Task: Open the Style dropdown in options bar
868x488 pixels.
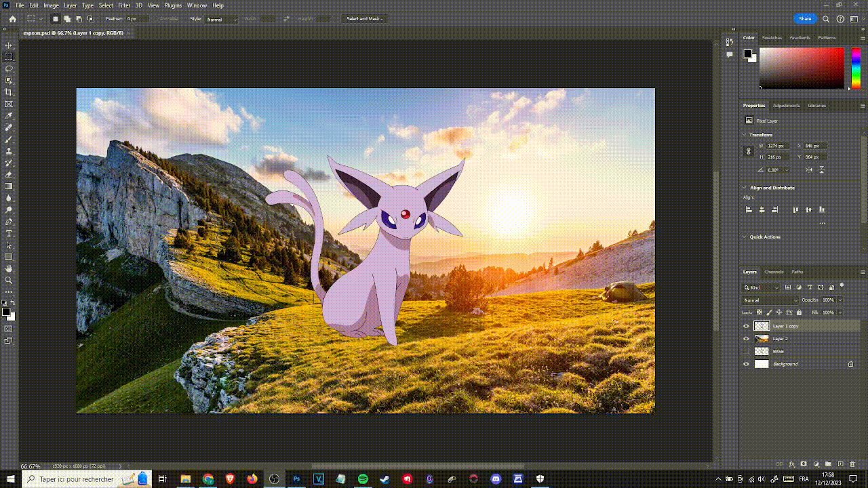Action: [x=222, y=19]
